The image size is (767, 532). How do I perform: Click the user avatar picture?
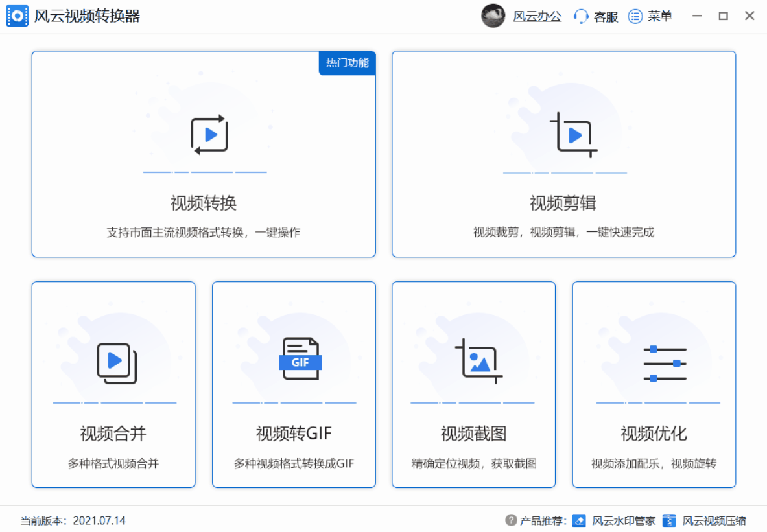pyautogui.click(x=493, y=16)
